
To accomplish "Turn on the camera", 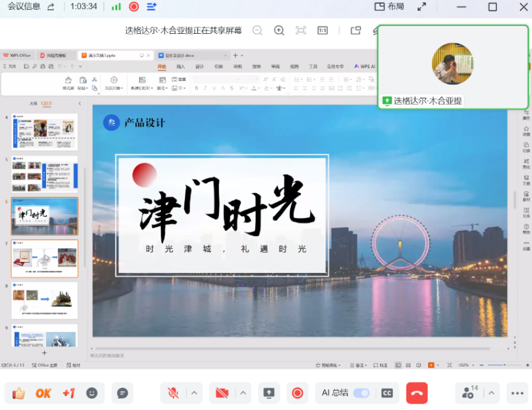I will [x=222, y=393].
